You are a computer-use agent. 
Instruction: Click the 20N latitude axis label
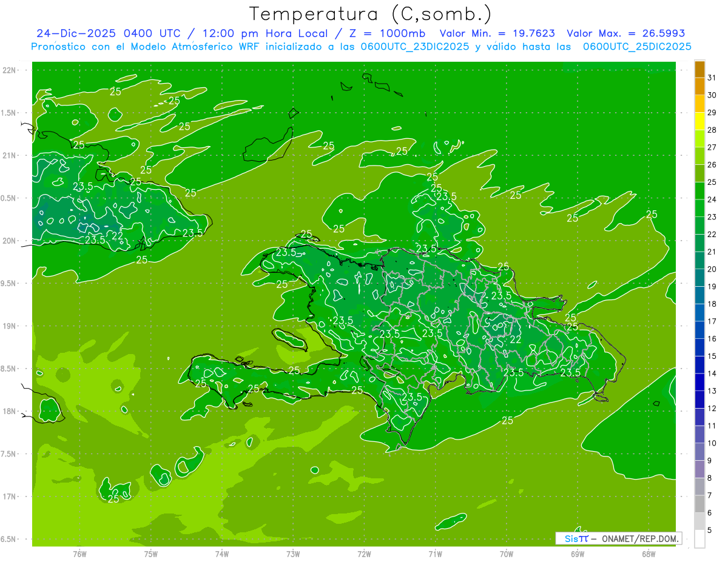click(x=9, y=241)
